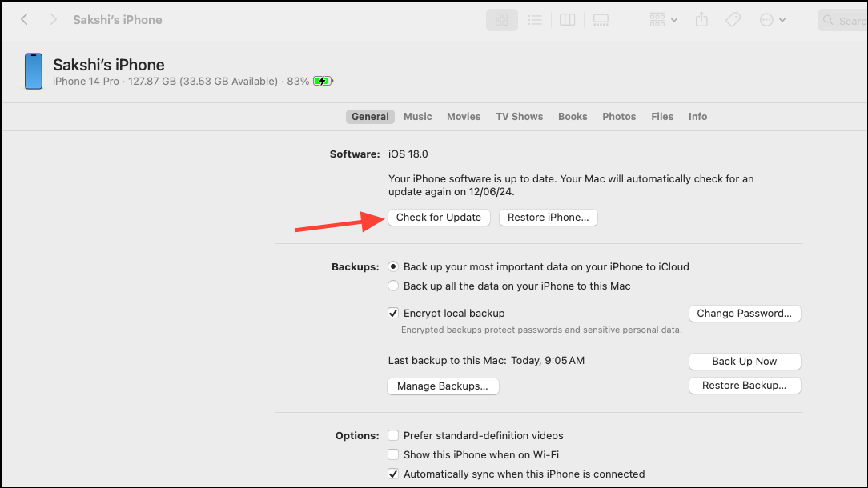Screen dimensions: 868x488
Task: Switch to icon grid view
Action: pyautogui.click(x=502, y=20)
